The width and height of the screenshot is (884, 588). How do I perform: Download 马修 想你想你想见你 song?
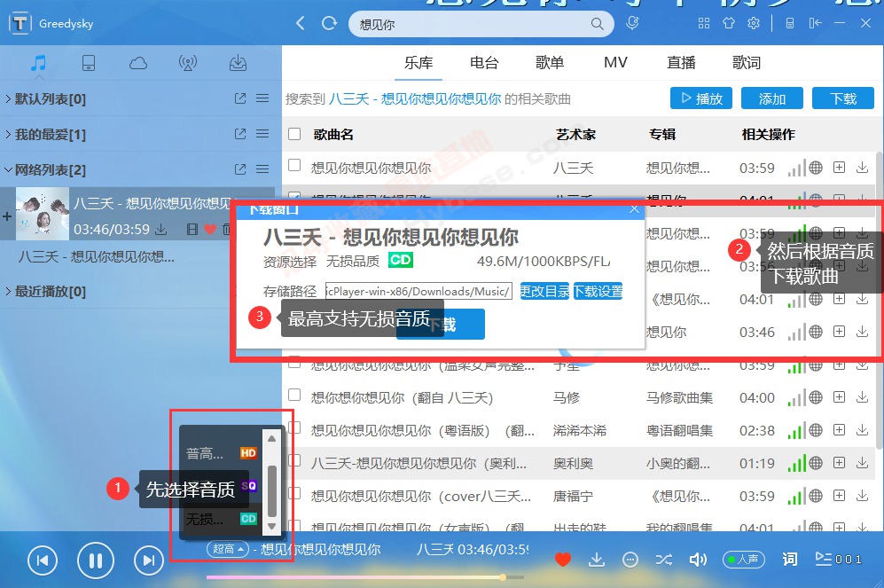click(x=862, y=397)
